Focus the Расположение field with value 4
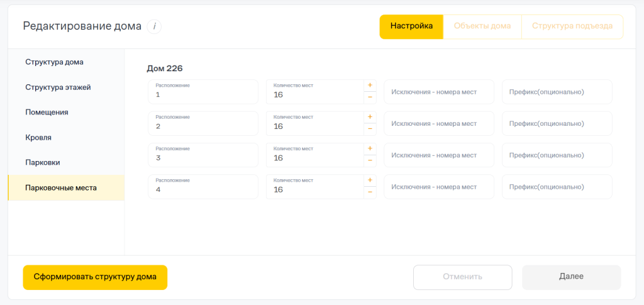644x305 pixels. pos(203,186)
